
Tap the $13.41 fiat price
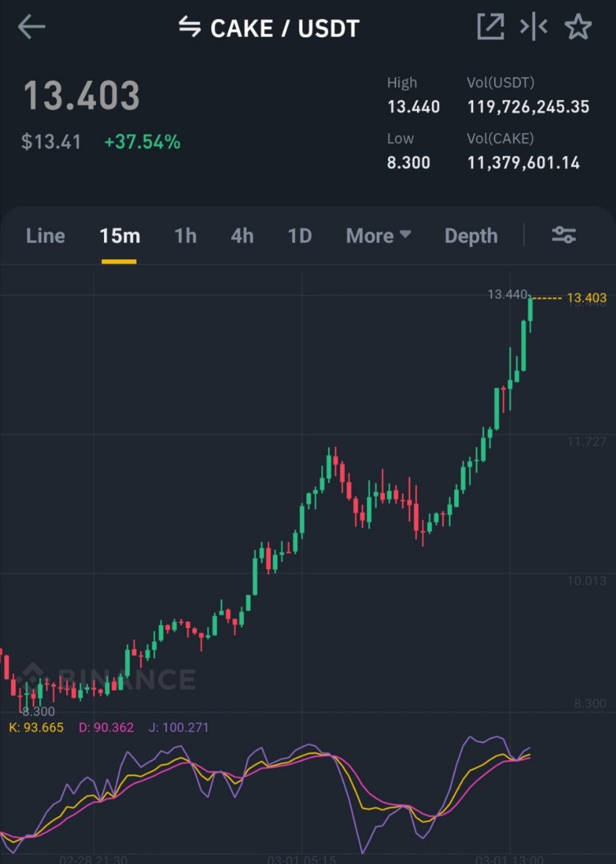pos(51,142)
